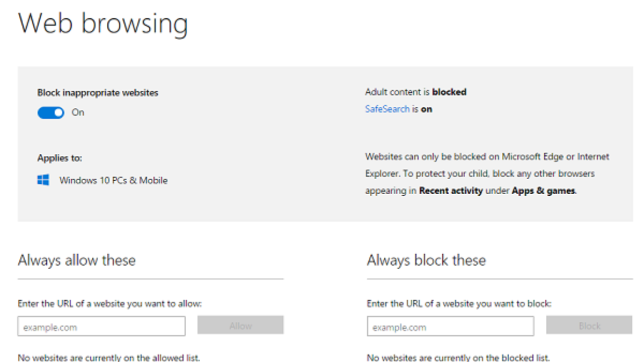
Task: Click the Applies to label
Action: pyautogui.click(x=60, y=158)
